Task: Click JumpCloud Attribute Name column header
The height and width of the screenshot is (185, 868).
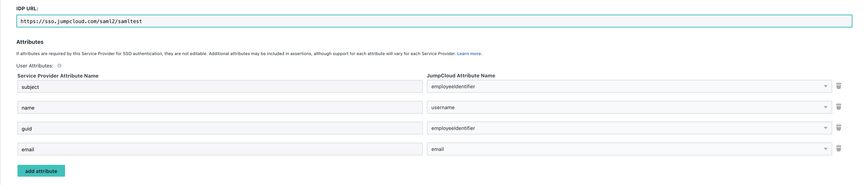Action: 461,76
